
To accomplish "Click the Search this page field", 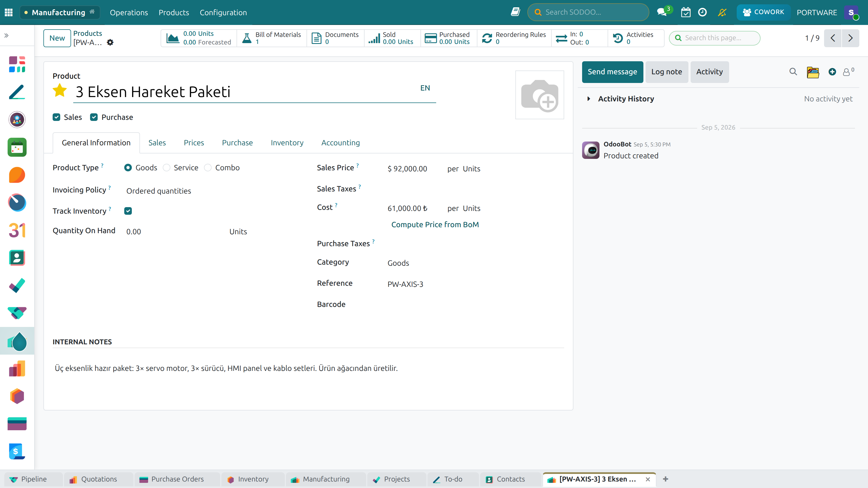I will (714, 38).
